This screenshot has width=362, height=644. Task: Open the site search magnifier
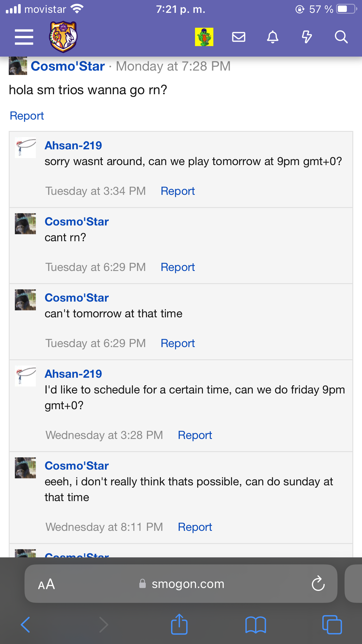coord(341,37)
